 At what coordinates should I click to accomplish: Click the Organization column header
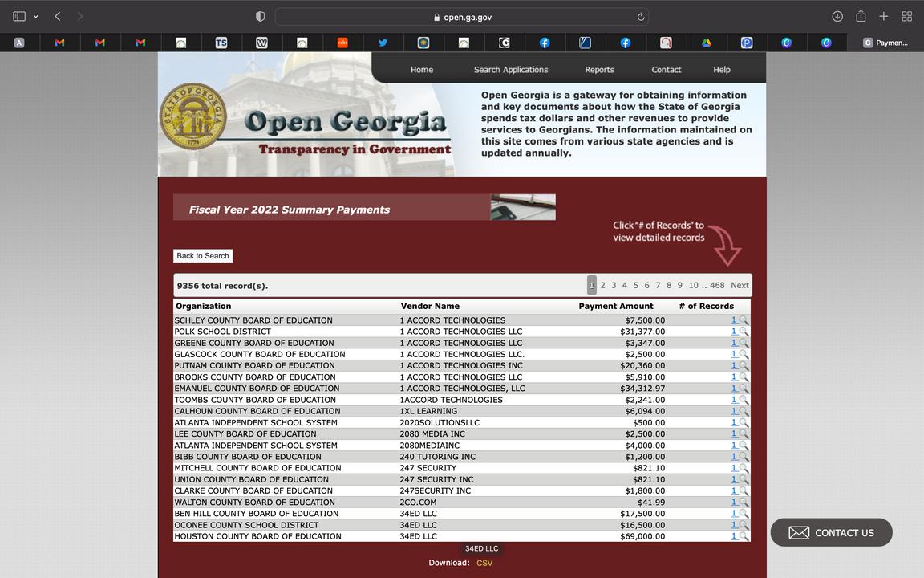[x=203, y=306]
